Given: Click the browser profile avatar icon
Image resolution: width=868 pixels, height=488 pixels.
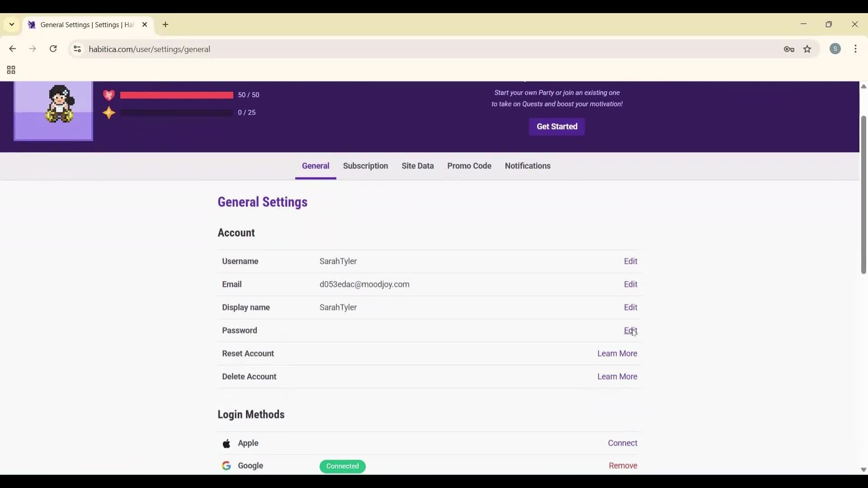Looking at the screenshot, I should [835, 49].
